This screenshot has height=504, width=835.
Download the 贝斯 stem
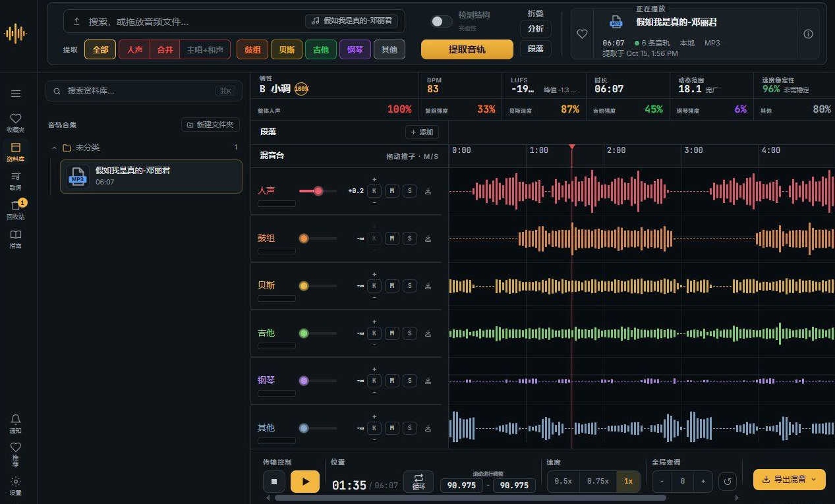[428, 286]
